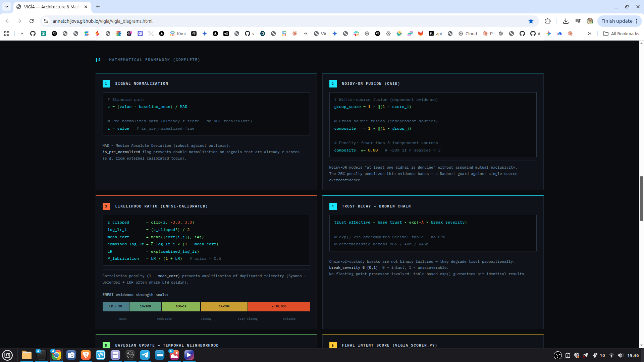Open the OBS Studio taskbar app
Viewport: 644px width, 362px height.
pos(130,355)
